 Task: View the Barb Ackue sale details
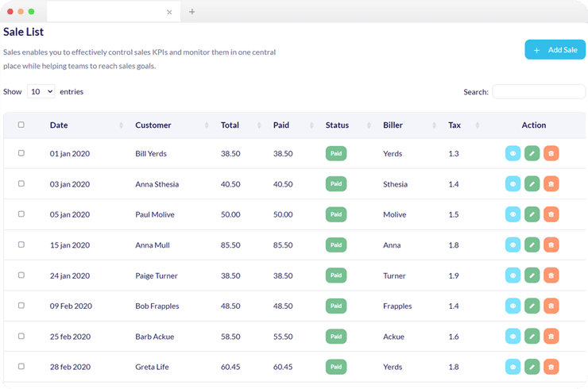pos(513,336)
